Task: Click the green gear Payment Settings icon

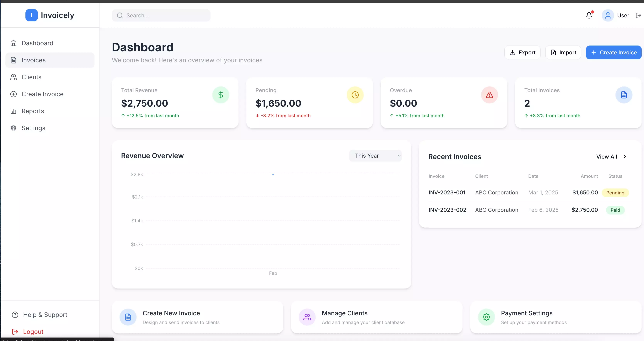Action: click(x=486, y=317)
